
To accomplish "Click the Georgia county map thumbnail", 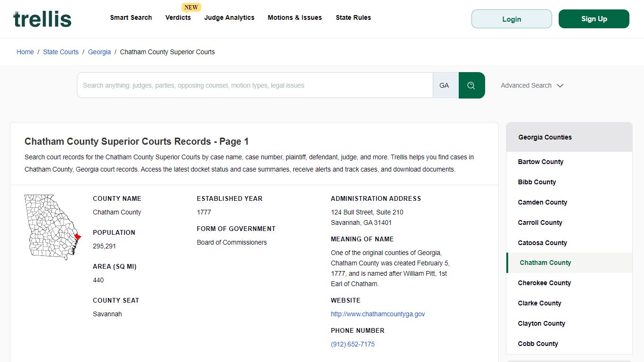I will point(53,227).
